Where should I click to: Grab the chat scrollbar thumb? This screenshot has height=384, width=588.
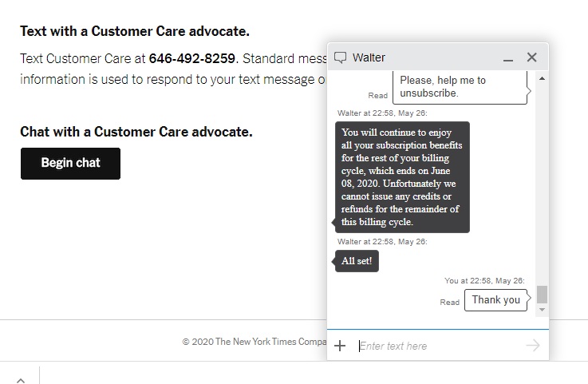coord(542,294)
